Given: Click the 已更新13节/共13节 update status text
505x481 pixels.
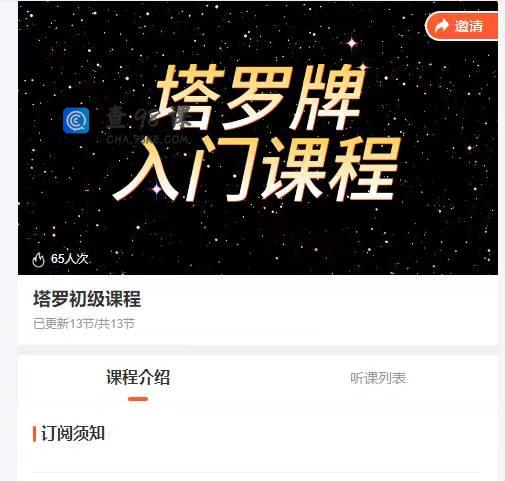Looking at the screenshot, I should coord(84,323).
